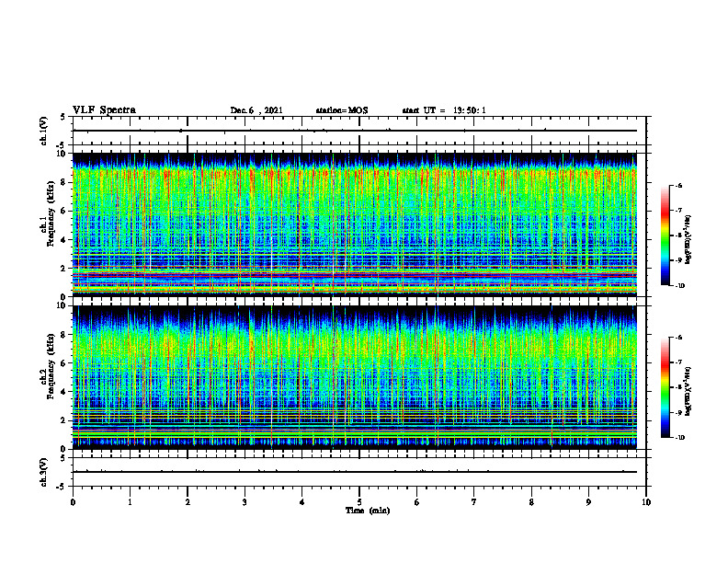Screen dimensions: 728x563
Task: Click the '-10' label on ch.2 color bar
Action: 679,438
